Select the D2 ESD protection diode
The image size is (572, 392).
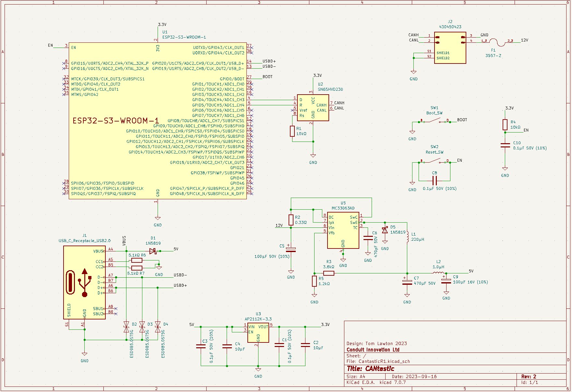tap(126, 327)
